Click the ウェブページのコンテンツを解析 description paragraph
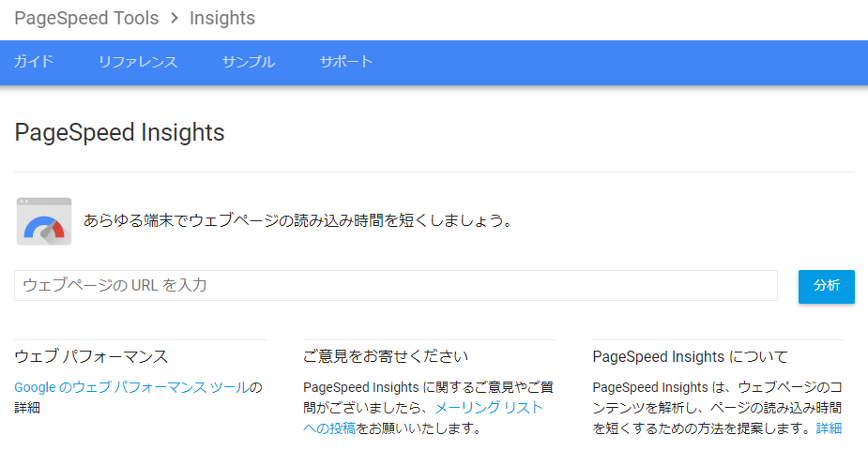The width and height of the screenshot is (868, 465). (x=717, y=407)
